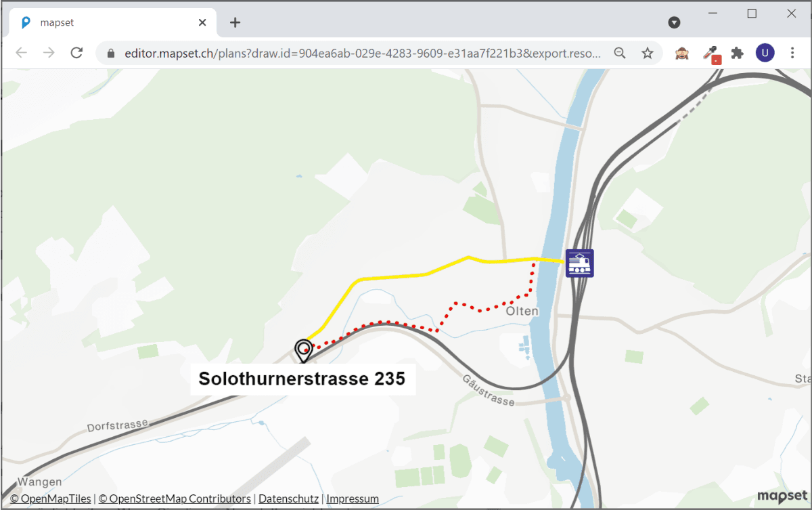Expand the circular dropdown arrow in the tab strip
This screenshot has height=510, width=812.
(674, 22)
